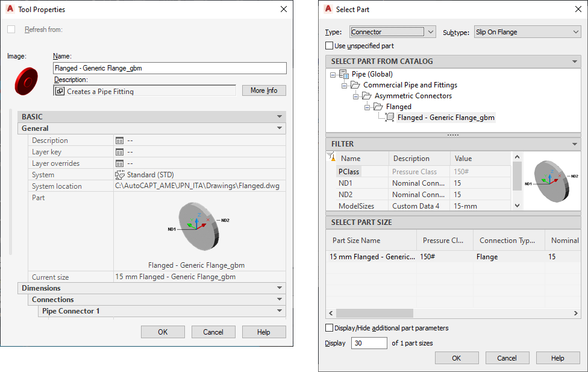Click the part size horizontal scrollbar thumb
588x372 pixels.
[375, 313]
